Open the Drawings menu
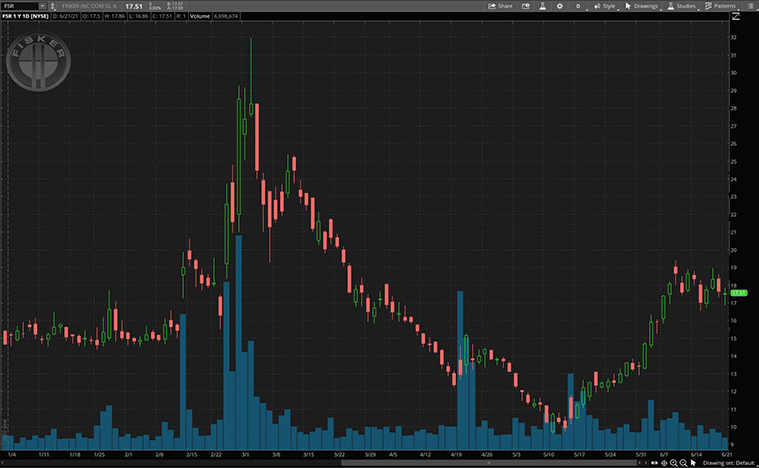This screenshot has width=759, height=468. pos(641,6)
